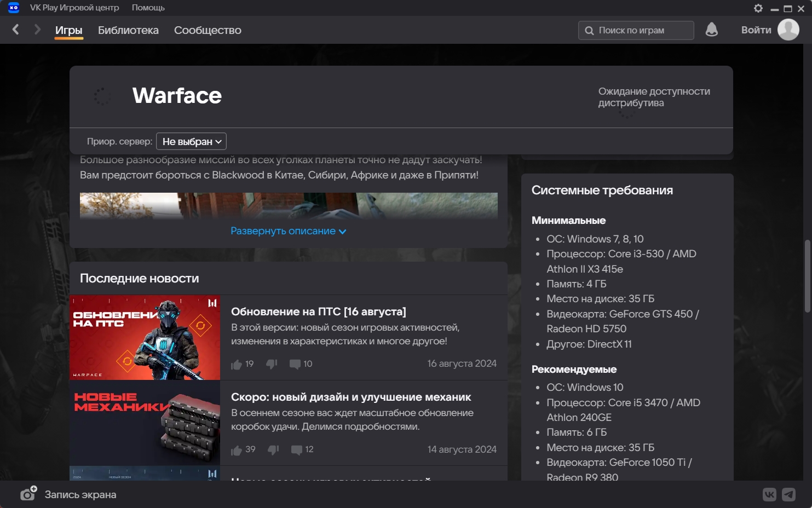Open the Обновление на ПТС thumbnail

point(145,338)
